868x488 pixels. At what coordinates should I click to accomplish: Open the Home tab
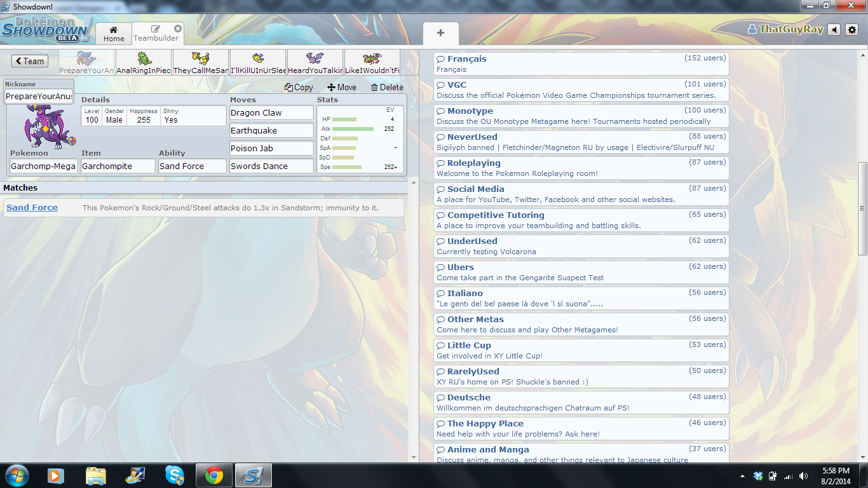pos(114,34)
